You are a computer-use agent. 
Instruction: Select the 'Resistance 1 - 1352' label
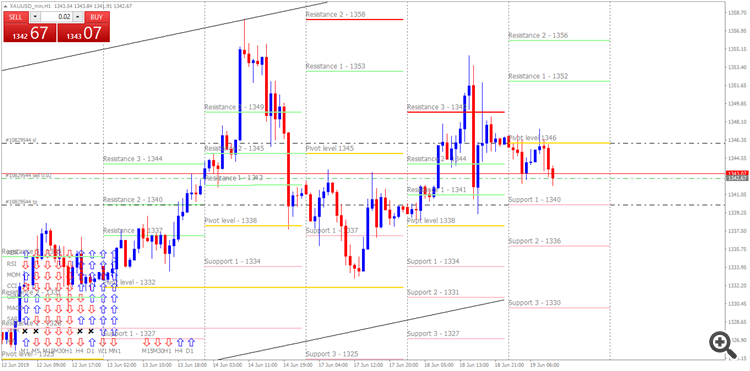[x=538, y=76]
